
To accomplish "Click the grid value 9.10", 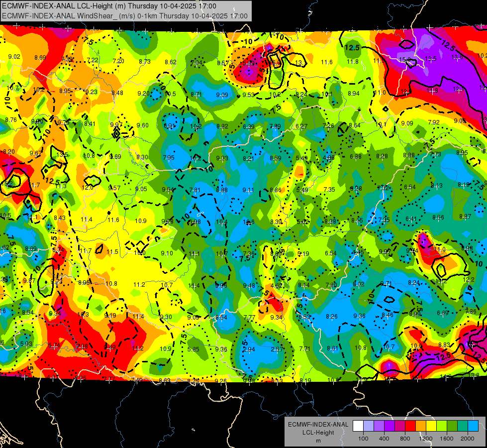I will click(x=167, y=253).
